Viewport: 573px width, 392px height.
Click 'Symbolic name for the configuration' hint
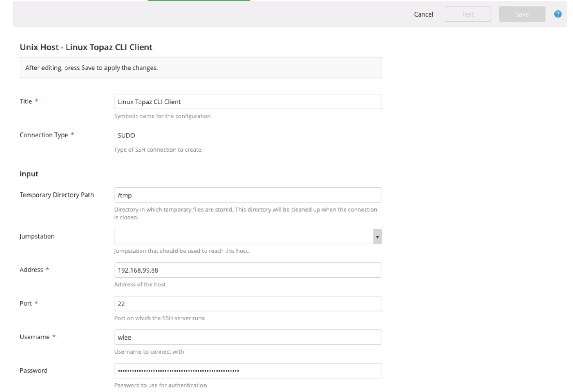tap(162, 116)
